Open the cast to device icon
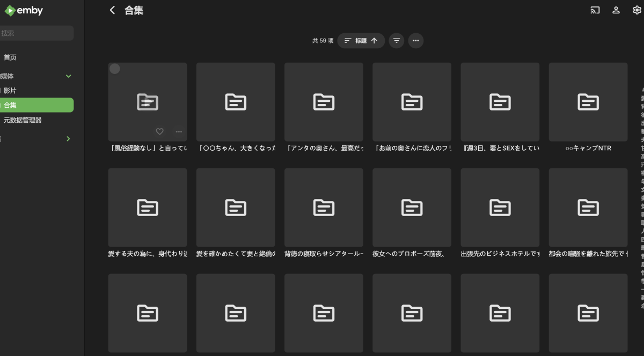The height and width of the screenshot is (356, 644). click(595, 10)
